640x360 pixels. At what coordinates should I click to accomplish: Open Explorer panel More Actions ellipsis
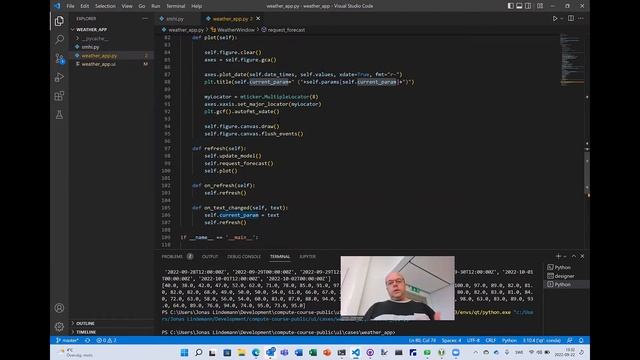(x=145, y=18)
